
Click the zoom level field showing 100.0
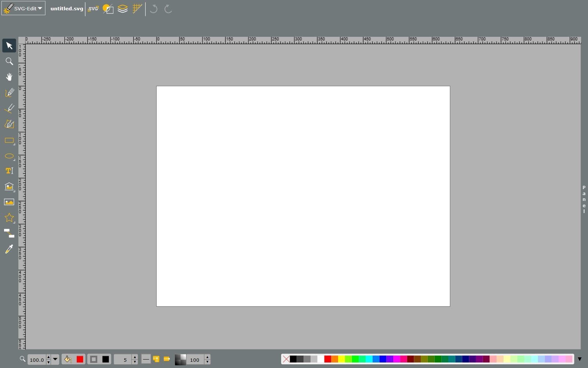tap(37, 360)
